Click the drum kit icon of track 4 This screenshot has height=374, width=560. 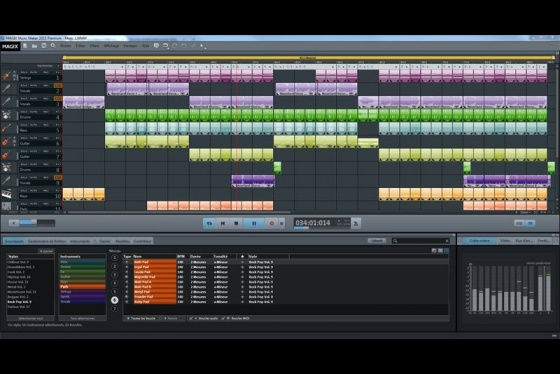6,115
